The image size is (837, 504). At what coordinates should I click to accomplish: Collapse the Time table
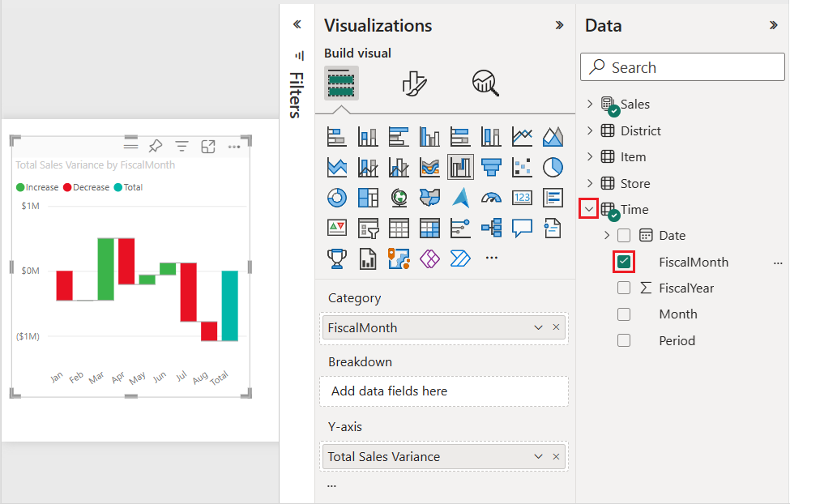click(590, 209)
